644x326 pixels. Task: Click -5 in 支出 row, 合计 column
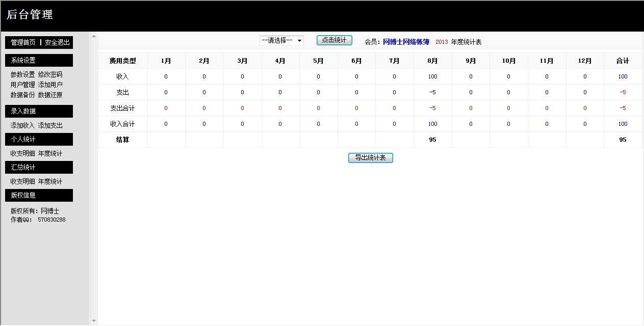click(x=623, y=92)
